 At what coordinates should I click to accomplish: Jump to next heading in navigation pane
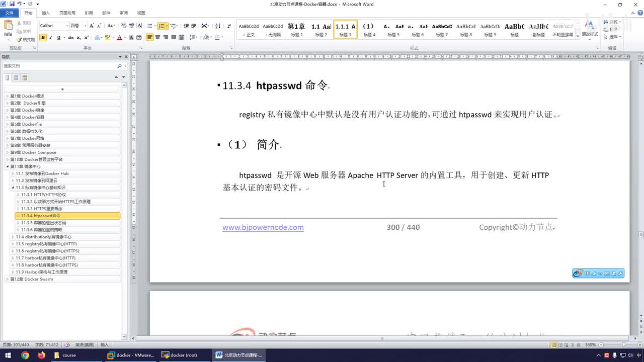pyautogui.click(x=124, y=77)
